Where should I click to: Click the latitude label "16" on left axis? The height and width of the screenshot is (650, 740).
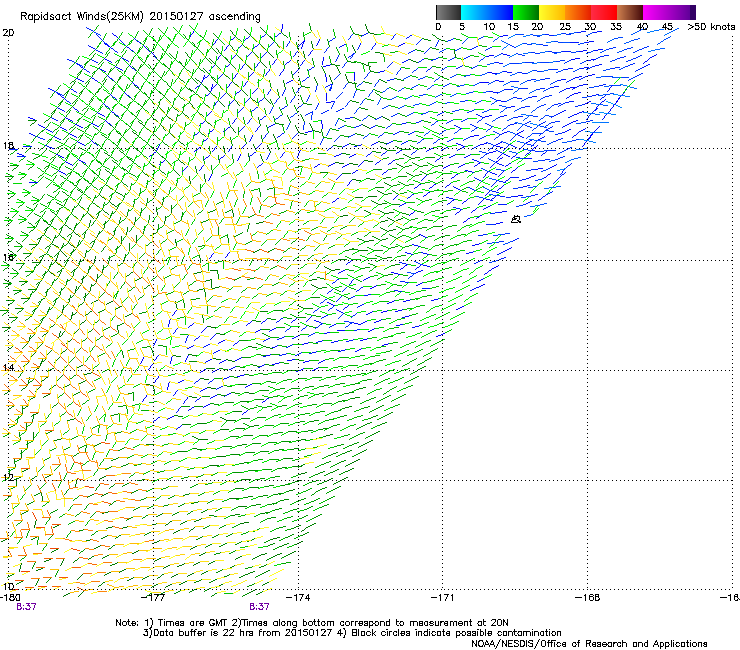point(8,257)
